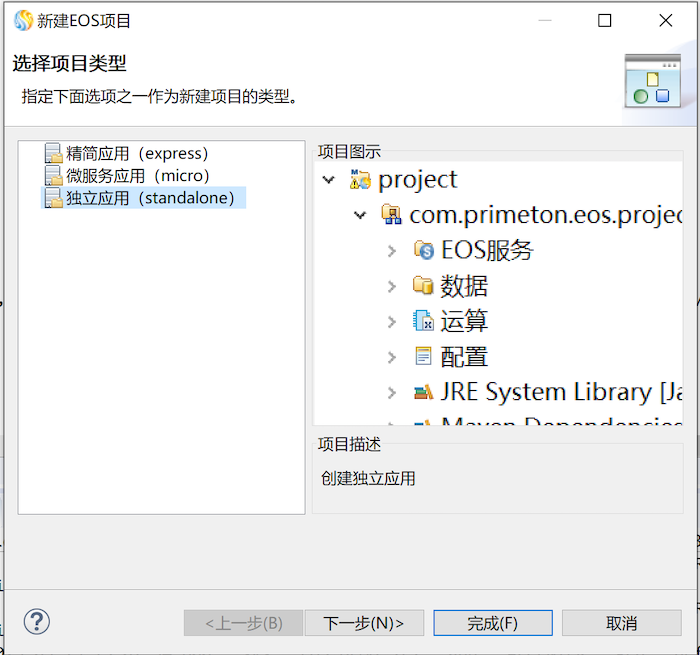Viewport: 700px width, 655px height.
Task: Collapse the project root node
Action: click(328, 180)
